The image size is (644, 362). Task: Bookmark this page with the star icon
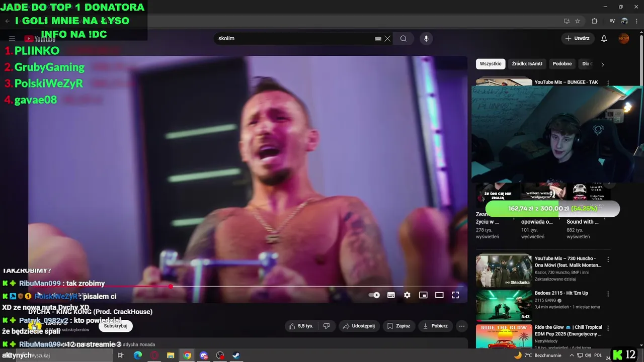click(578, 21)
